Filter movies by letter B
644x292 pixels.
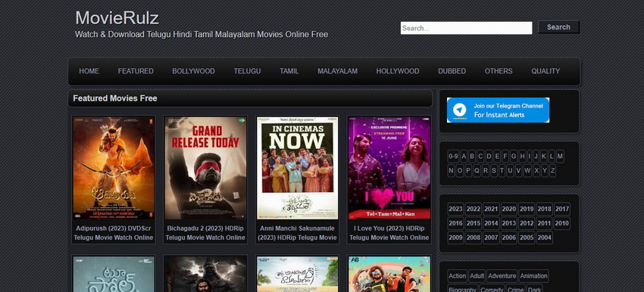click(472, 157)
